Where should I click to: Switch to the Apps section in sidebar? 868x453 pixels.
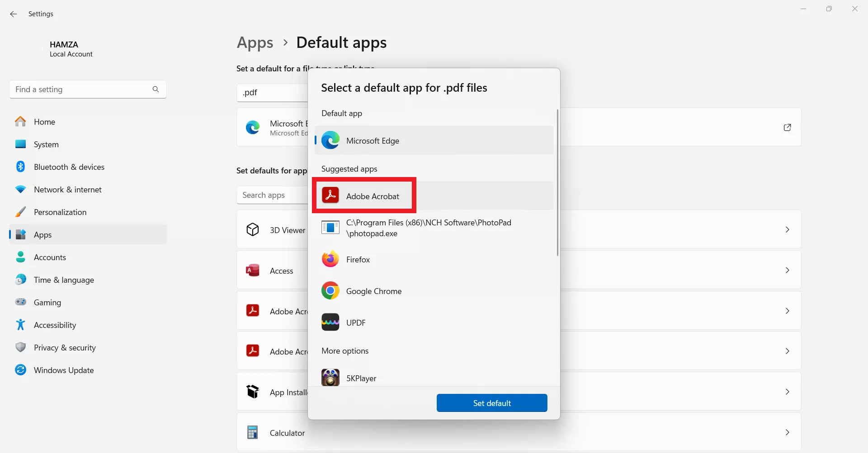[42, 234]
